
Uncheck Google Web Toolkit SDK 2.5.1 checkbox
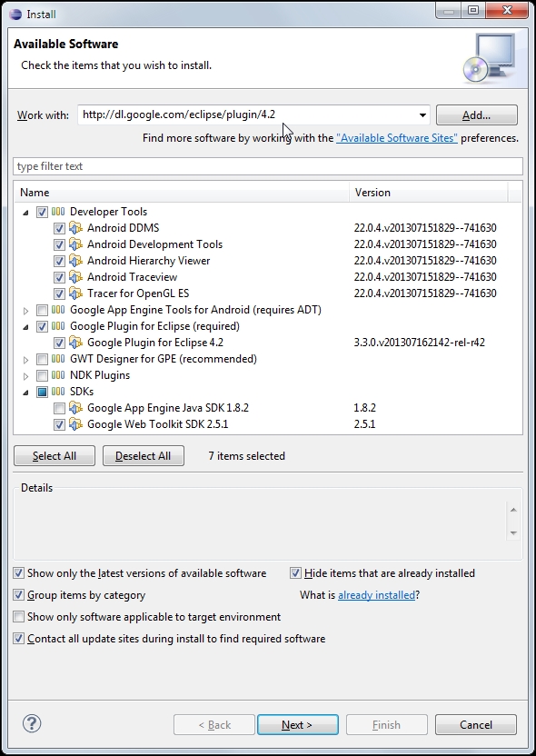tap(59, 424)
